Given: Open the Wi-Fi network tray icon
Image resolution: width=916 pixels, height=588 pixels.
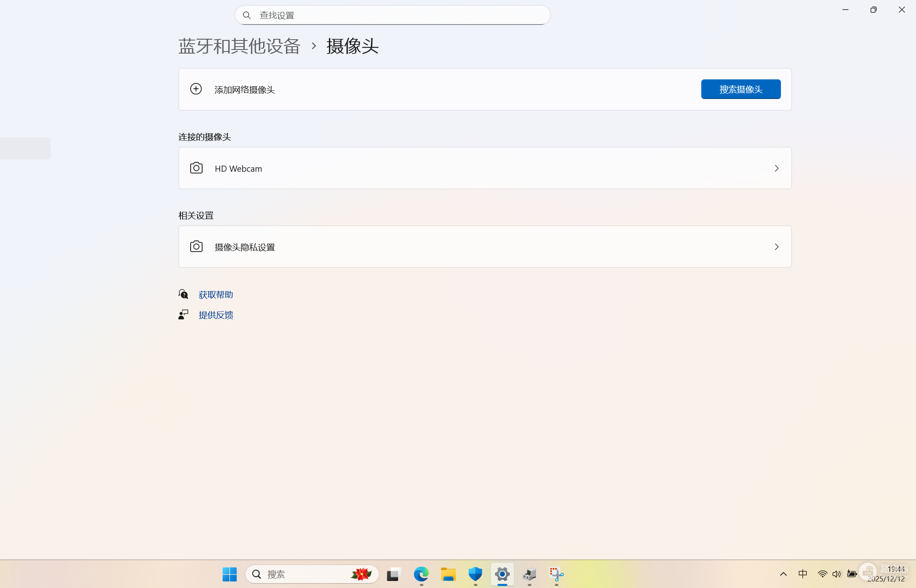Looking at the screenshot, I should click(822, 574).
